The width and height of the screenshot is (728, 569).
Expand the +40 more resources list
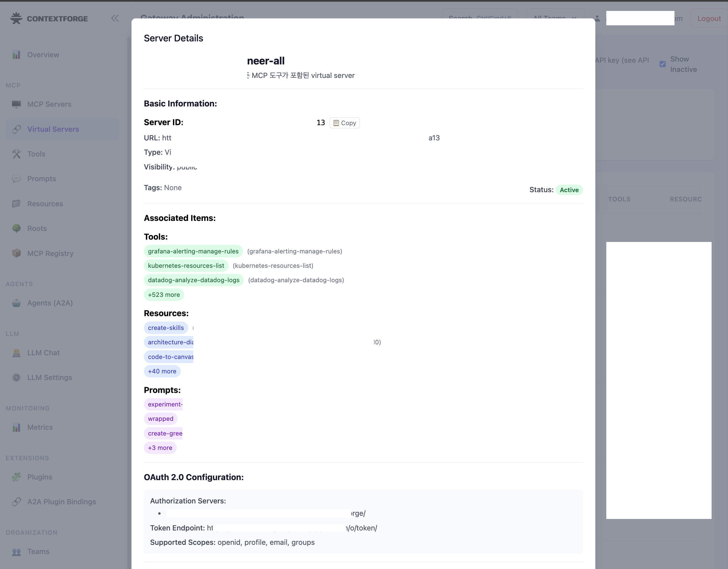coord(162,371)
